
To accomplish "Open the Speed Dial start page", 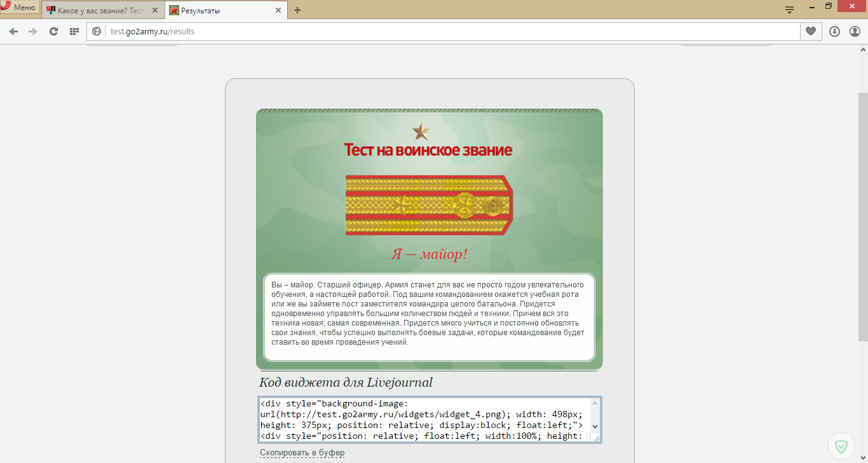I will [x=74, y=31].
